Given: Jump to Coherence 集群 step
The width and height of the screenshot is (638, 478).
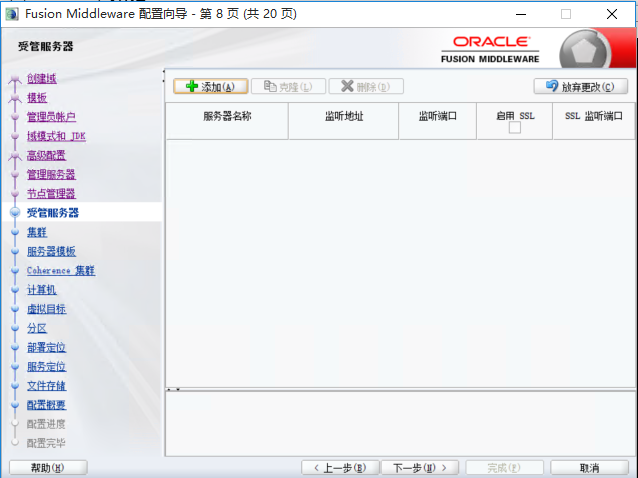Looking at the screenshot, I should click(x=61, y=271).
